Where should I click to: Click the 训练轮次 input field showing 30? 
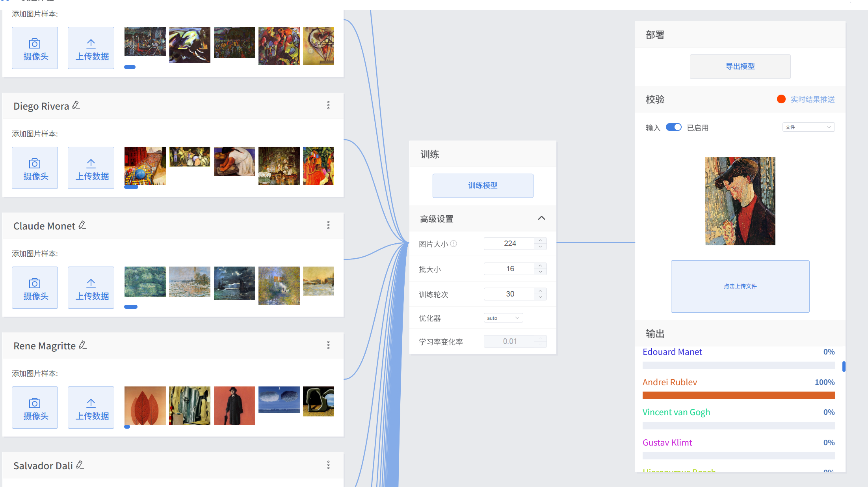click(509, 294)
